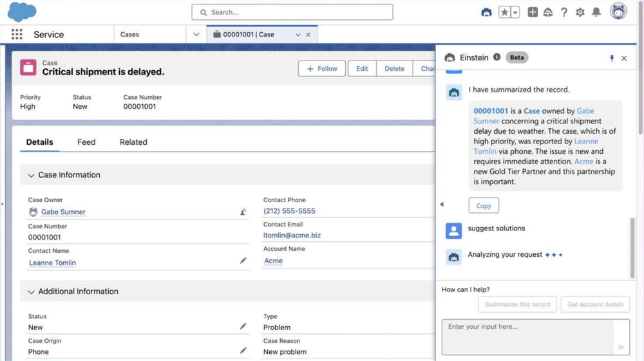Viewport: 644px width, 361px height.
Task: Switch to the Feed tab
Action: (86, 142)
